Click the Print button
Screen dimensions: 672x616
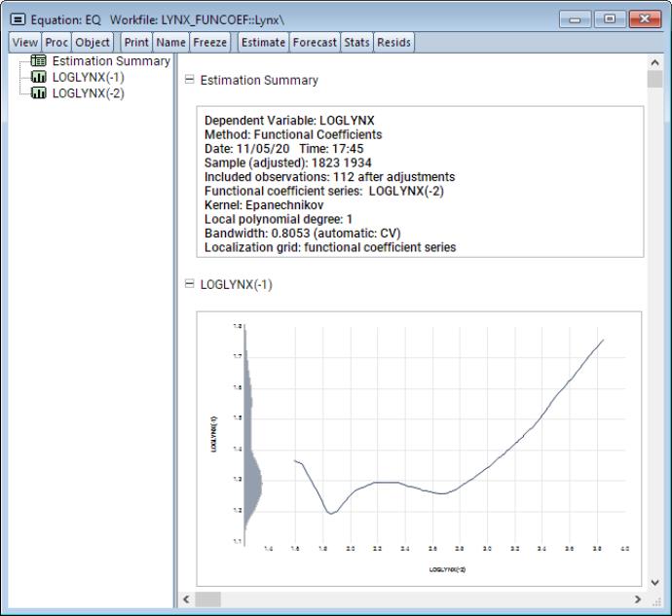[136, 43]
